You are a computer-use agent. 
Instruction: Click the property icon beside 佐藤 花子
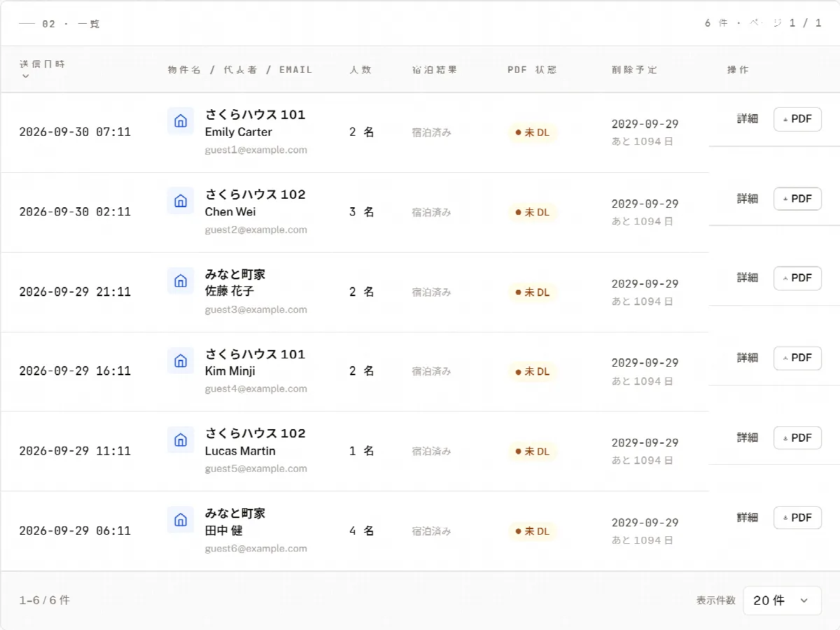[x=181, y=281]
